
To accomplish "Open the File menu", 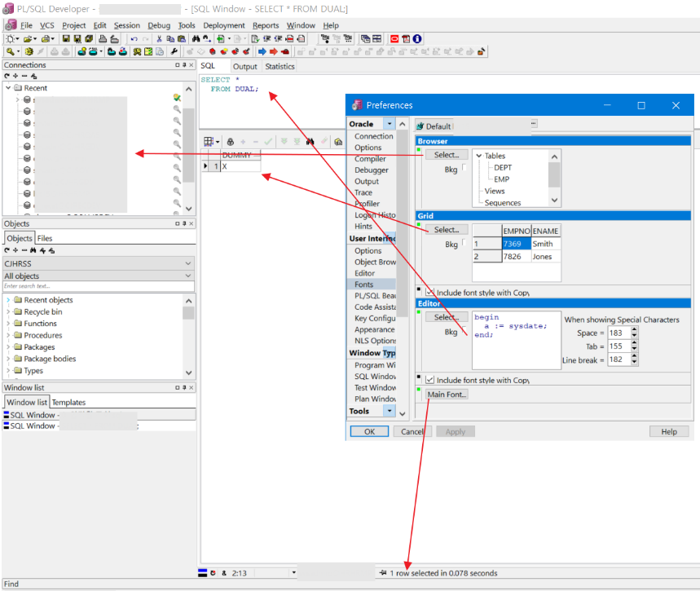I will tap(26, 25).
